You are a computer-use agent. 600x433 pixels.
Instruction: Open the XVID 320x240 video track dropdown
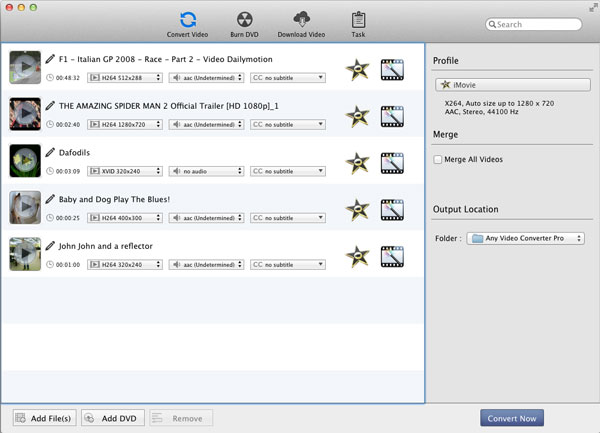coord(125,171)
